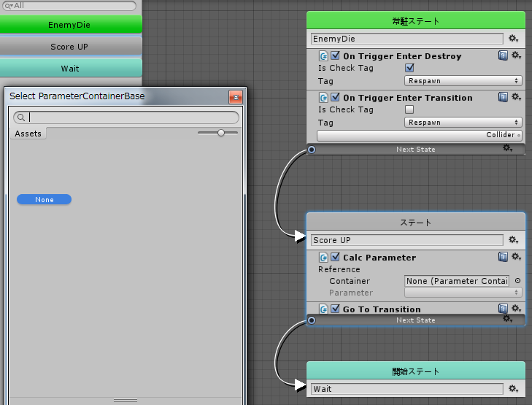Adjust the asset thumbnail size slider
Screen dimensions: 532x405
221,133
